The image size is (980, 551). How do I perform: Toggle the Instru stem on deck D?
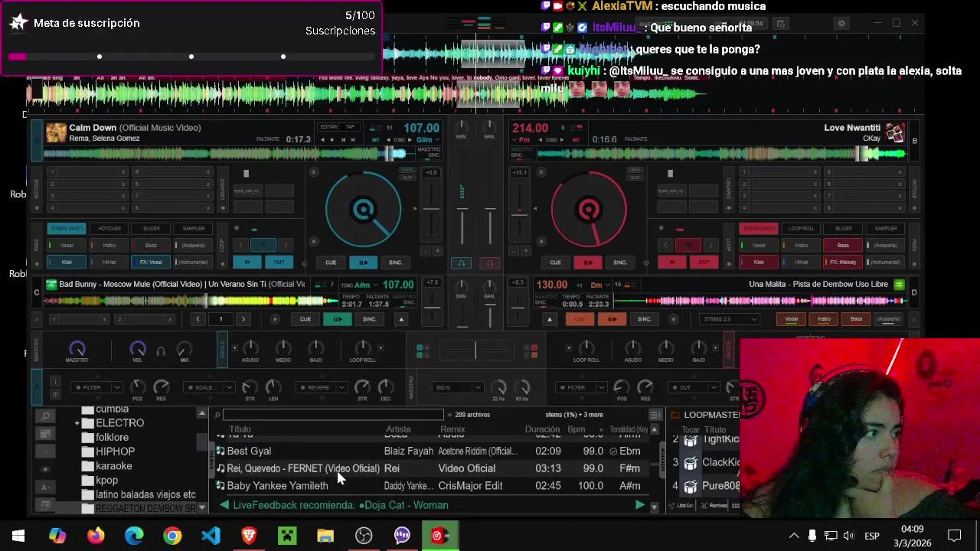[x=824, y=319]
